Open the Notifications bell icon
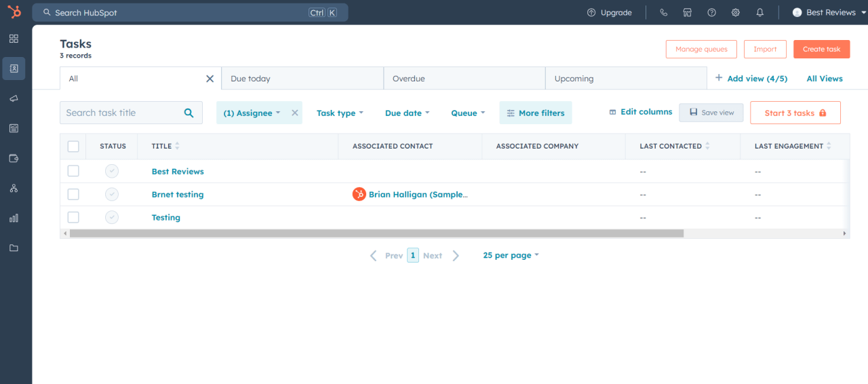Viewport: 868px width, 384px height. pos(760,12)
